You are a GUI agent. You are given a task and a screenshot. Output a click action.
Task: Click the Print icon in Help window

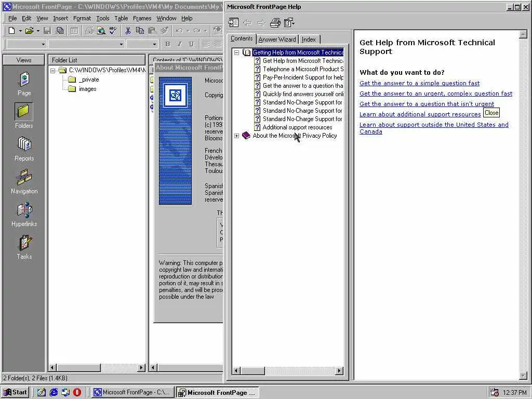click(275, 23)
